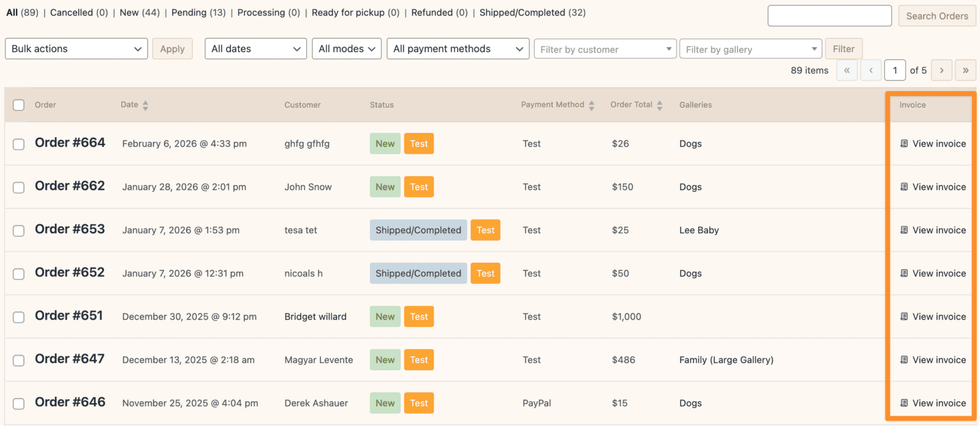Screen dimensions: 980x426
Task: Open the All payment methods dropdown
Action: coord(458,49)
